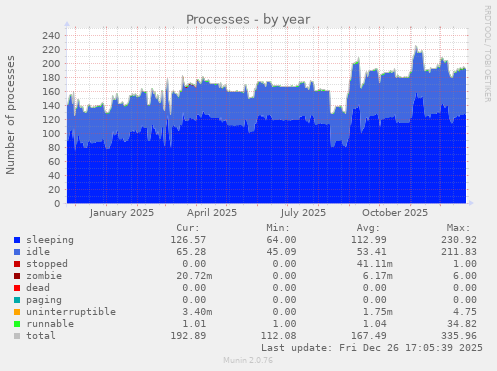Click uninterruptible current value 3.40m
The height and width of the screenshot is (371, 497).
pyautogui.click(x=197, y=312)
